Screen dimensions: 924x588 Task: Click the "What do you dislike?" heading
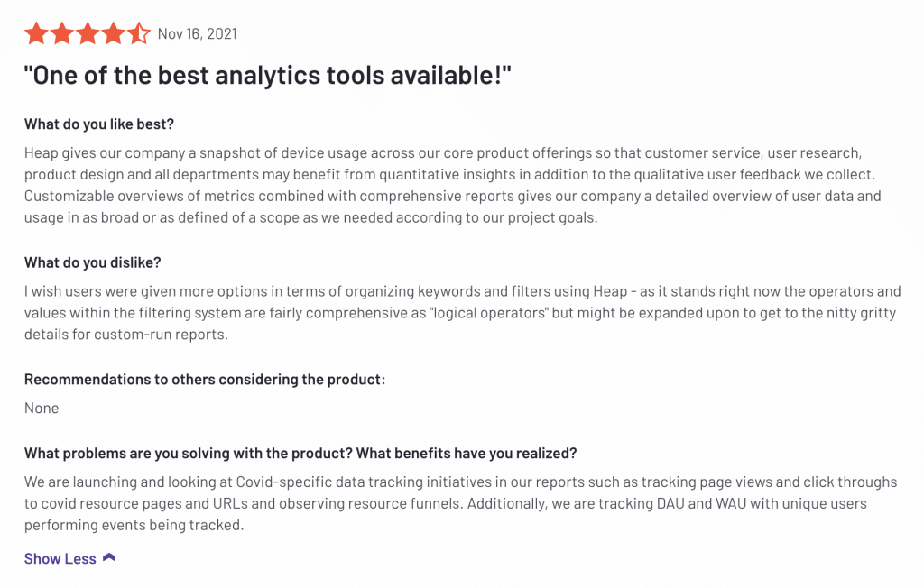(x=92, y=262)
